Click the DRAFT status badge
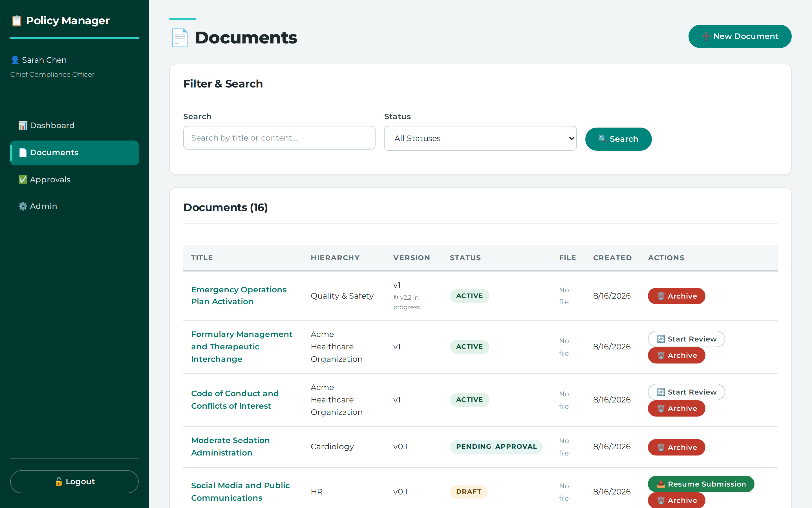 coord(469,492)
